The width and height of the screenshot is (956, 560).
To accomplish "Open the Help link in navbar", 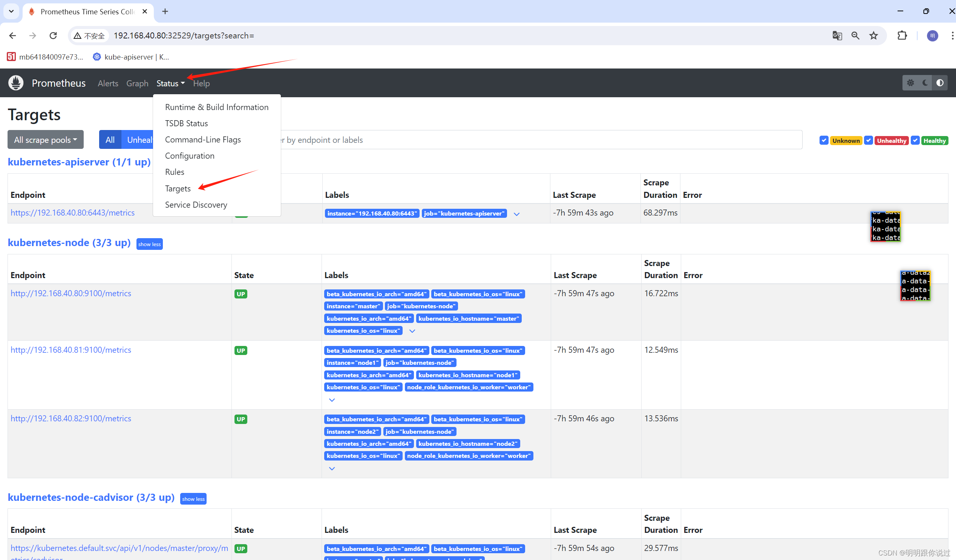I will coord(201,83).
